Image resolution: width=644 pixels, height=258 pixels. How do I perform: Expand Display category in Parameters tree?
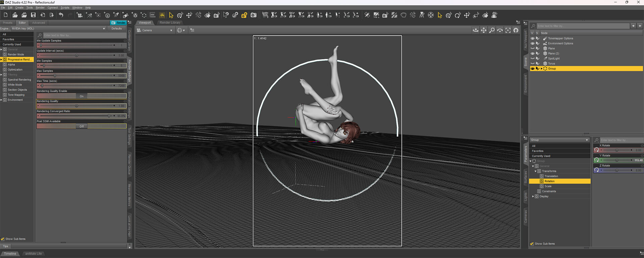point(533,196)
